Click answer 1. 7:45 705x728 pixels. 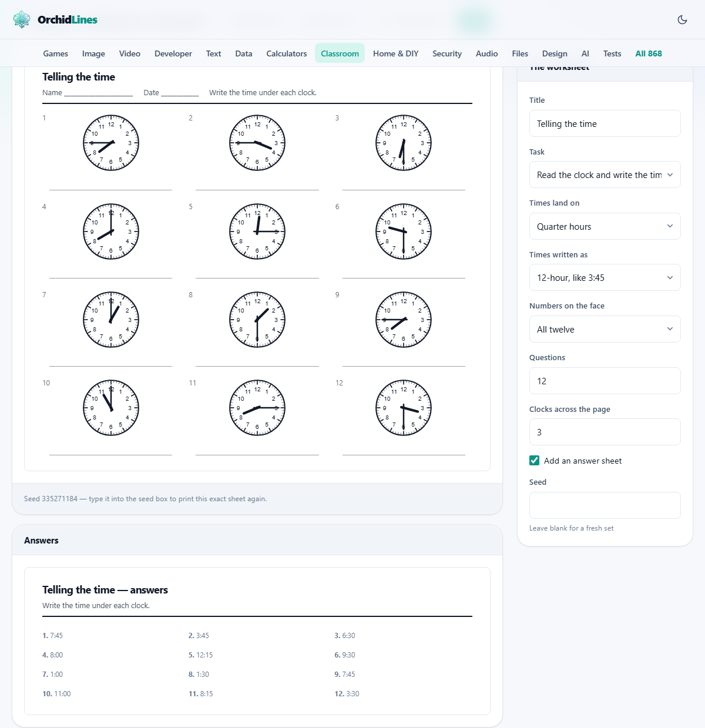point(52,636)
